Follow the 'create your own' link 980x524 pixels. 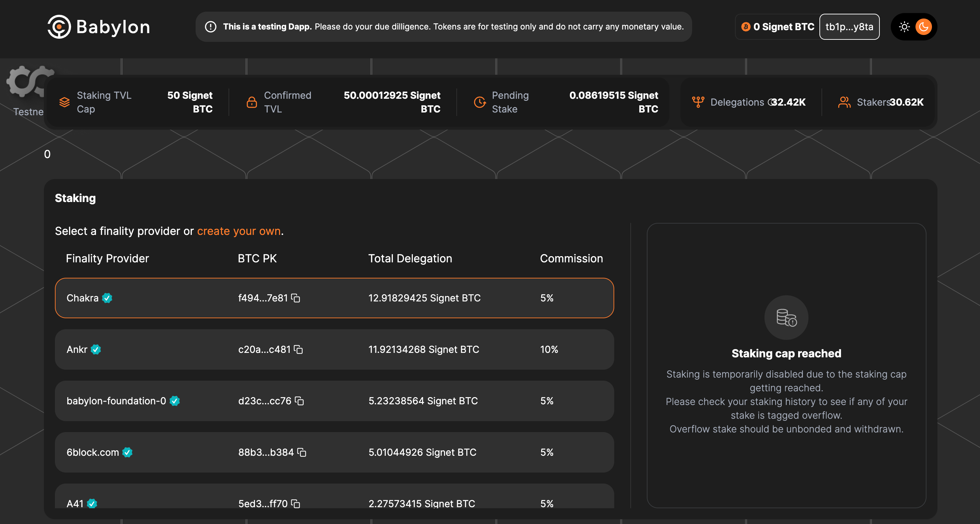click(238, 231)
